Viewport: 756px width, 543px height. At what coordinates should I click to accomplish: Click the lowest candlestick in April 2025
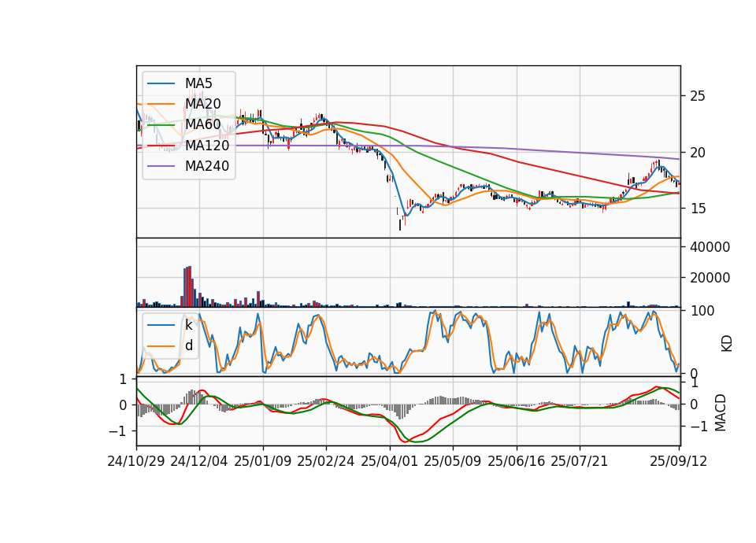click(x=400, y=224)
